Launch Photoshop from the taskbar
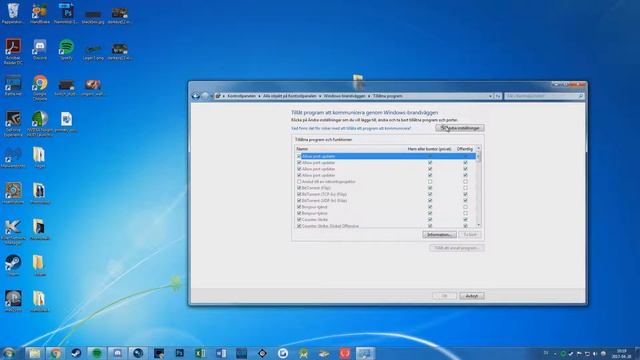 (180, 353)
